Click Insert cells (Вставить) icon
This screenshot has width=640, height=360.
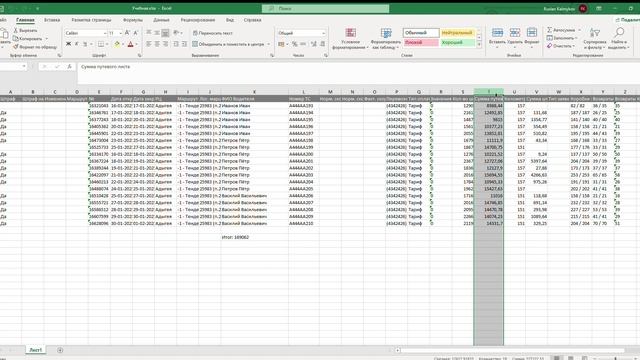coord(497,33)
